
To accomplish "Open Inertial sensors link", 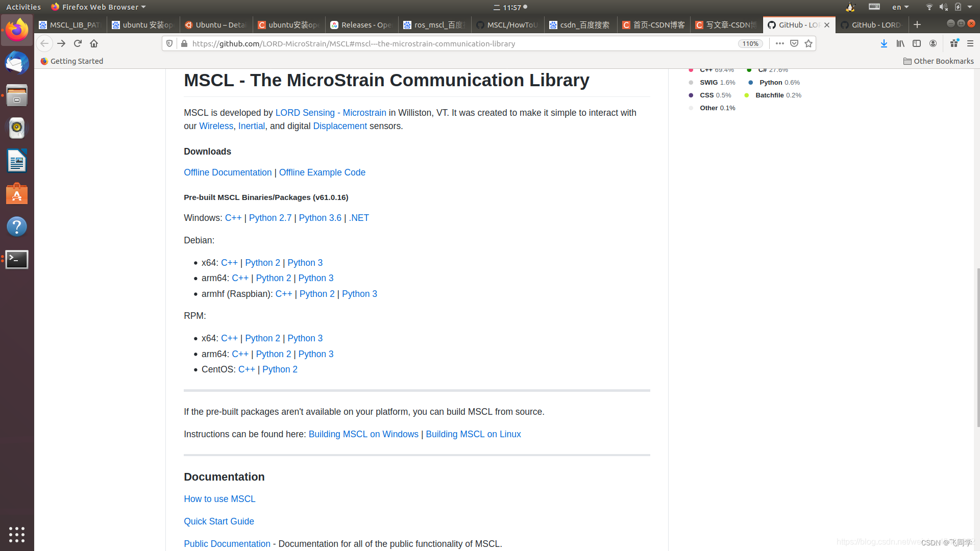I will pyautogui.click(x=252, y=126).
